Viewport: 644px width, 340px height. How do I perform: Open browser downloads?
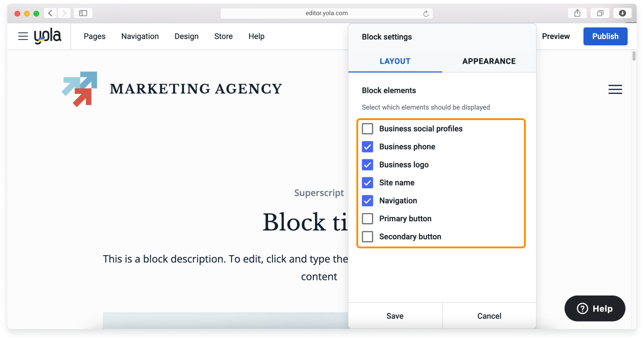(x=622, y=13)
